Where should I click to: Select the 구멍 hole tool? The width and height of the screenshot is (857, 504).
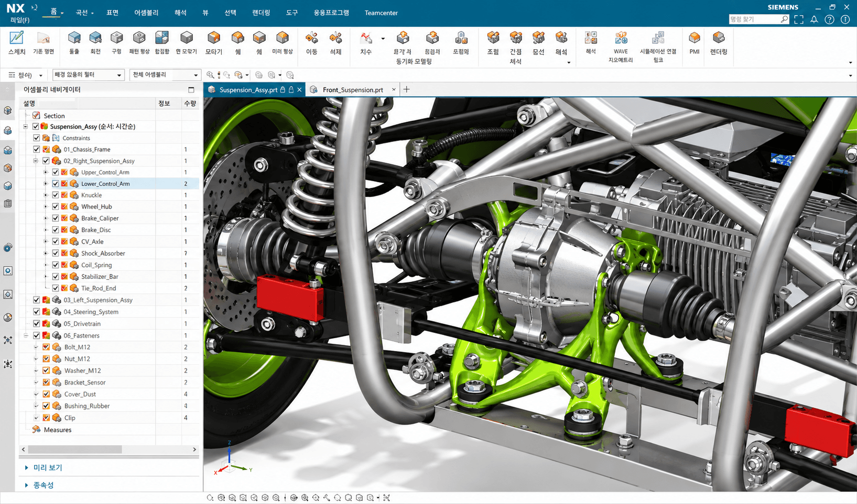click(x=116, y=42)
